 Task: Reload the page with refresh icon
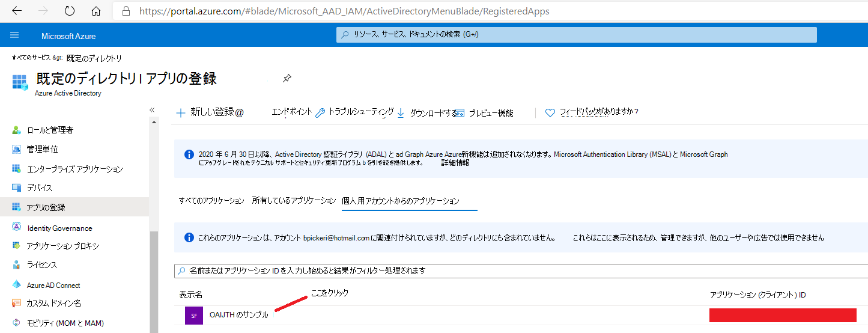(69, 11)
